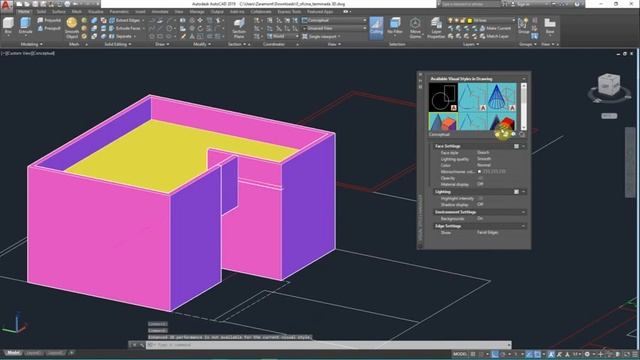
Task: Click the visual styles thumbnail scrollbar
Action: (523, 106)
